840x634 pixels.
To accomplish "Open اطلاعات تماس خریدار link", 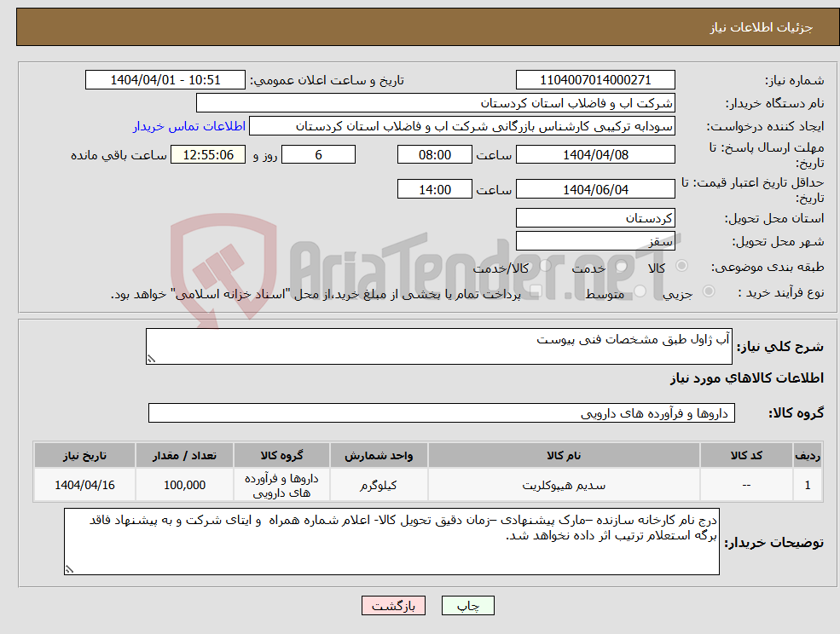I will (x=189, y=126).
